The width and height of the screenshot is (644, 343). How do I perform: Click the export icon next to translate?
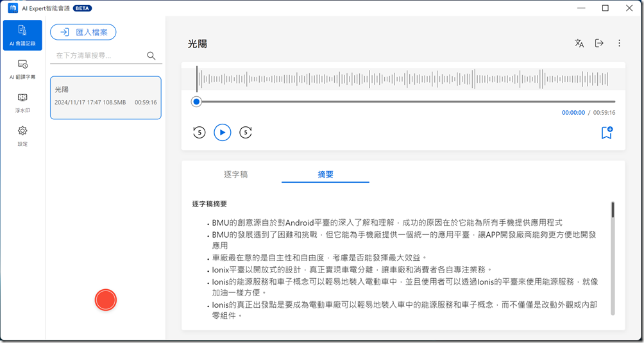[x=599, y=44]
